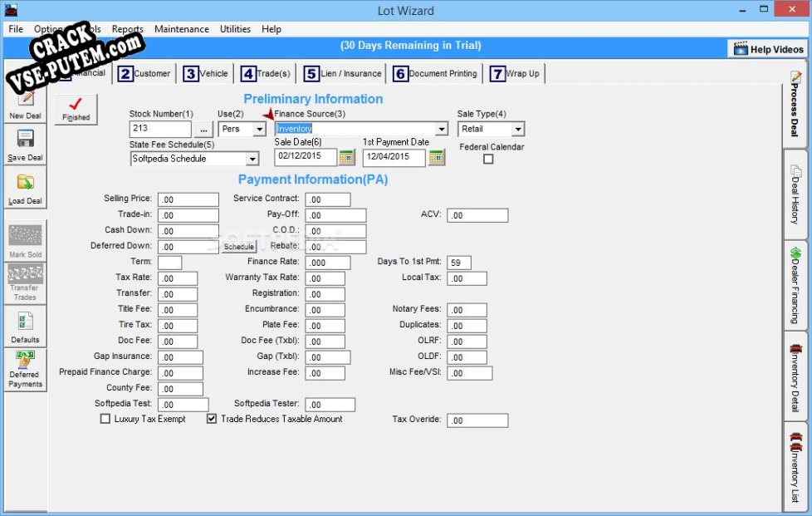Viewport: 812px width, 516px height.
Task: Expand the Finance Source dropdown
Action: pos(441,129)
